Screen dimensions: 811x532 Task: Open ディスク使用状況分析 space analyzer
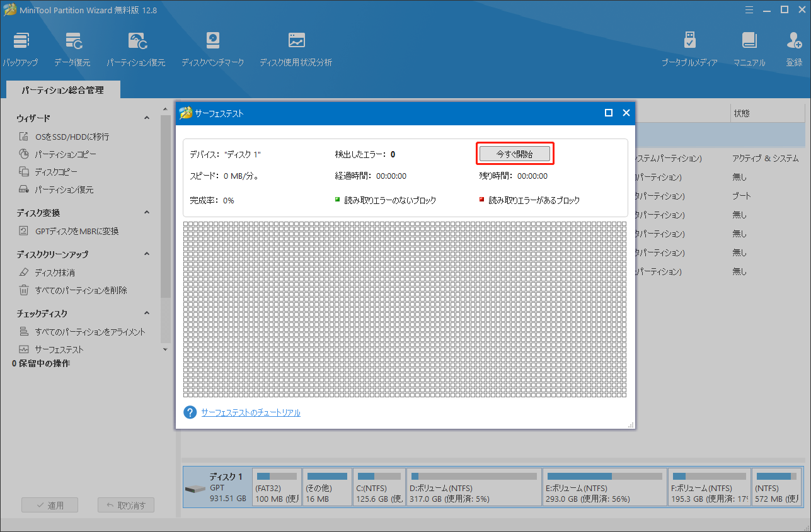[x=296, y=50]
